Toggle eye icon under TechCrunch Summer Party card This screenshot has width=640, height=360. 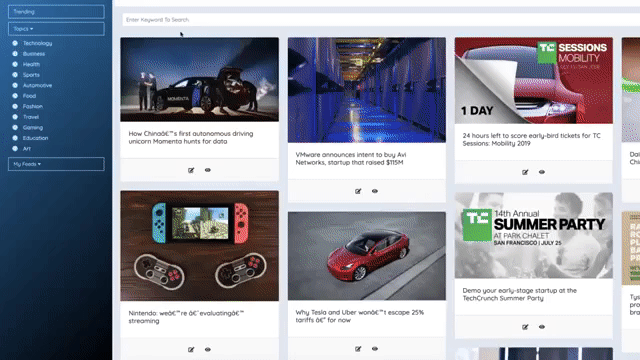542,327
